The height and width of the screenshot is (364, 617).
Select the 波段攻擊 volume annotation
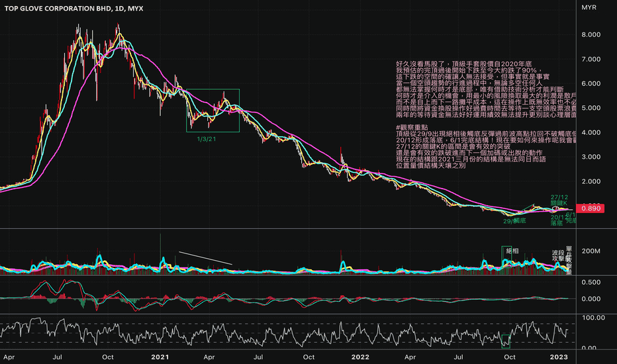(558, 255)
